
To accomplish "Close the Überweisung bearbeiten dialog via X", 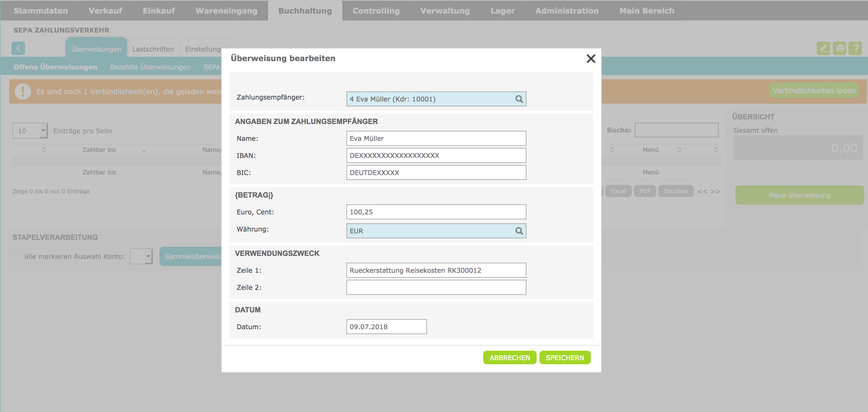I will click(x=591, y=59).
